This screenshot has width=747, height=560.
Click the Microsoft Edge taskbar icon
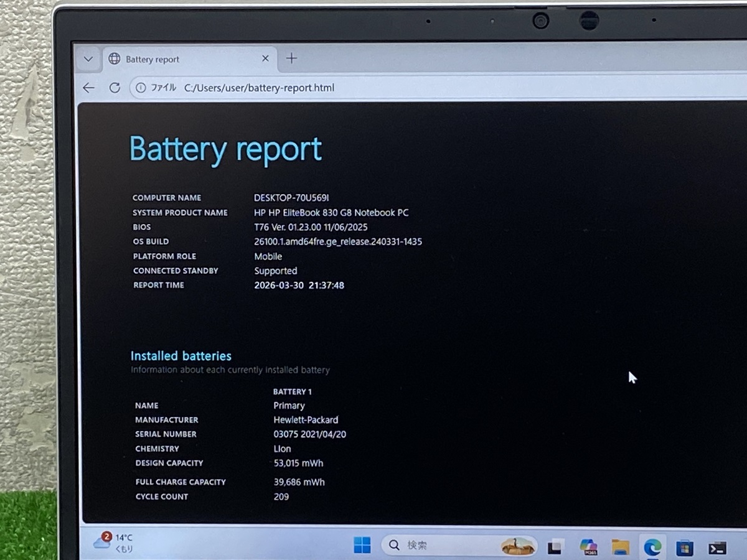652,547
